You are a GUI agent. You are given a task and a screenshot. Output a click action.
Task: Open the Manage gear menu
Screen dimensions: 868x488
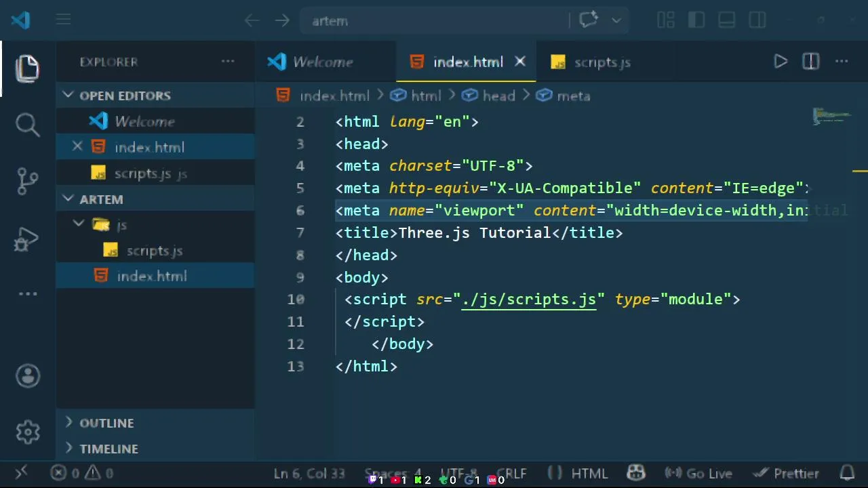[x=28, y=432]
